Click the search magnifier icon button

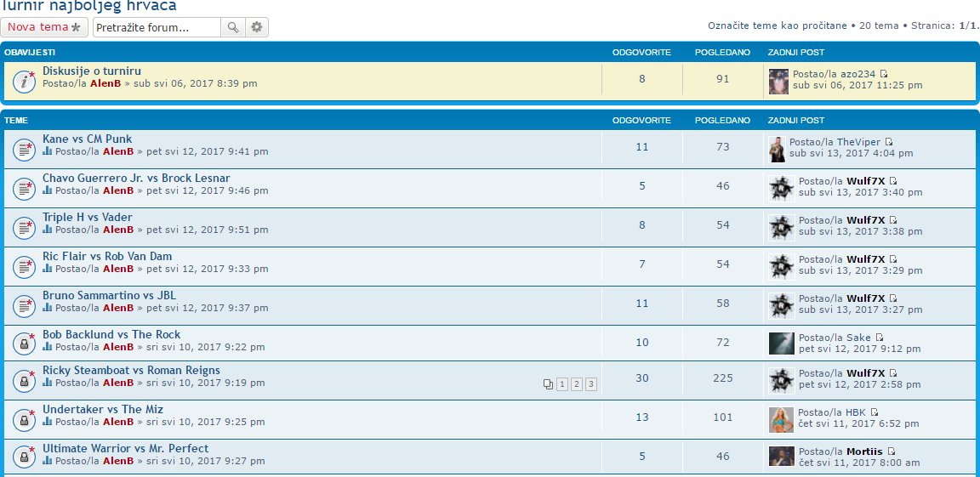click(x=233, y=27)
